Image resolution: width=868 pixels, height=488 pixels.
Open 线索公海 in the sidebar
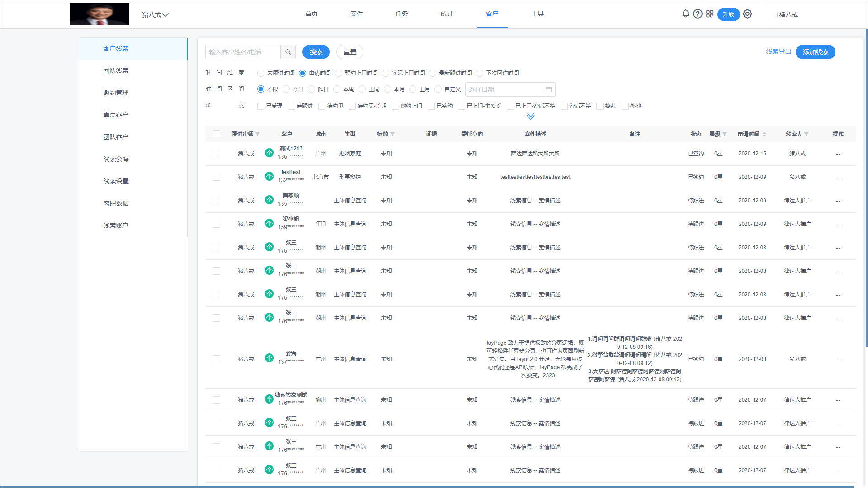(x=116, y=159)
